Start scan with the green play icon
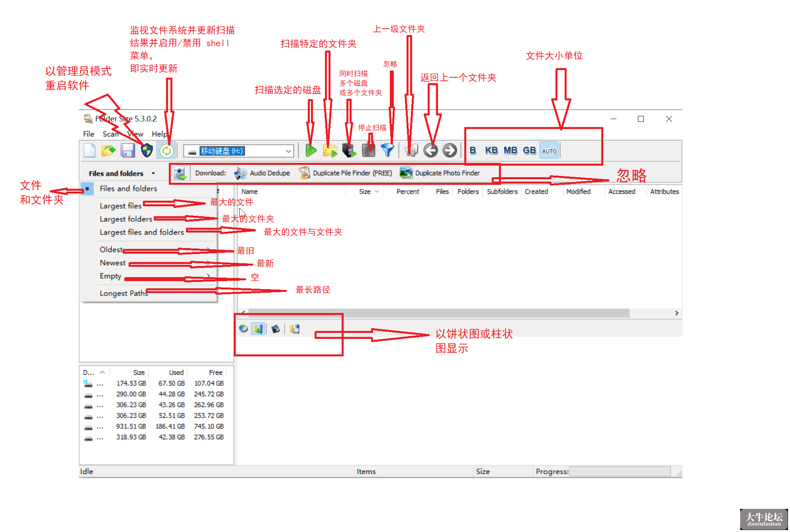This screenshot has height=532, width=790. click(311, 151)
